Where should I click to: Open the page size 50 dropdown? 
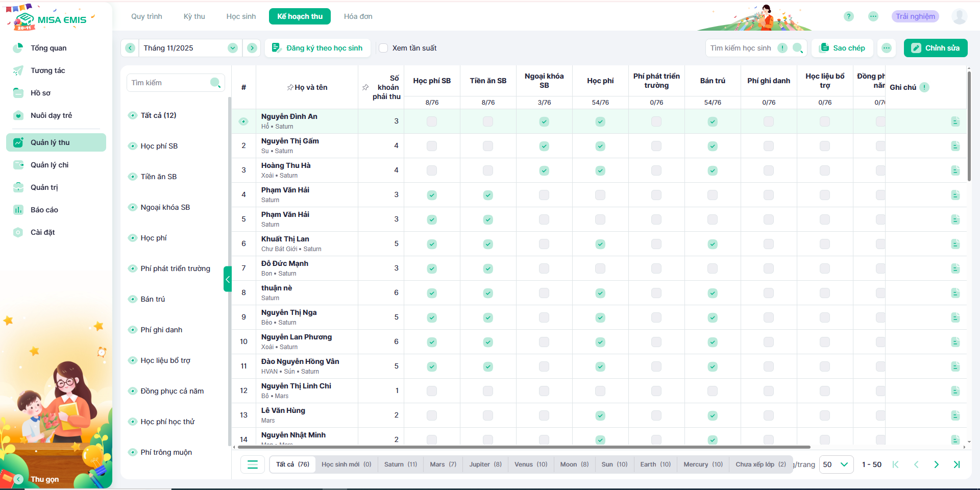(836, 464)
